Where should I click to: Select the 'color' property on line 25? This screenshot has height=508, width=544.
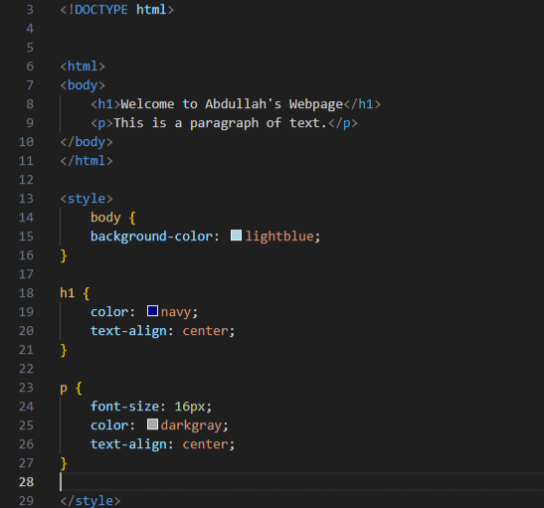click(x=109, y=425)
